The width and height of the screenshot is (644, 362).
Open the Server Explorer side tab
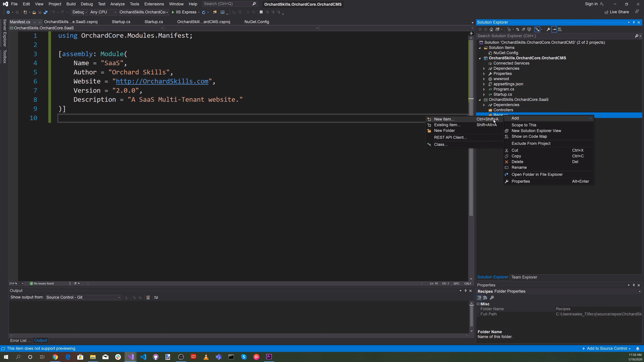[5, 33]
